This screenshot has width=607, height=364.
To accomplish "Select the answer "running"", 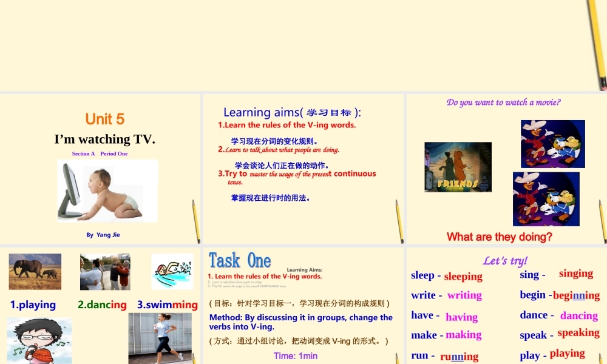I will tap(459, 357).
